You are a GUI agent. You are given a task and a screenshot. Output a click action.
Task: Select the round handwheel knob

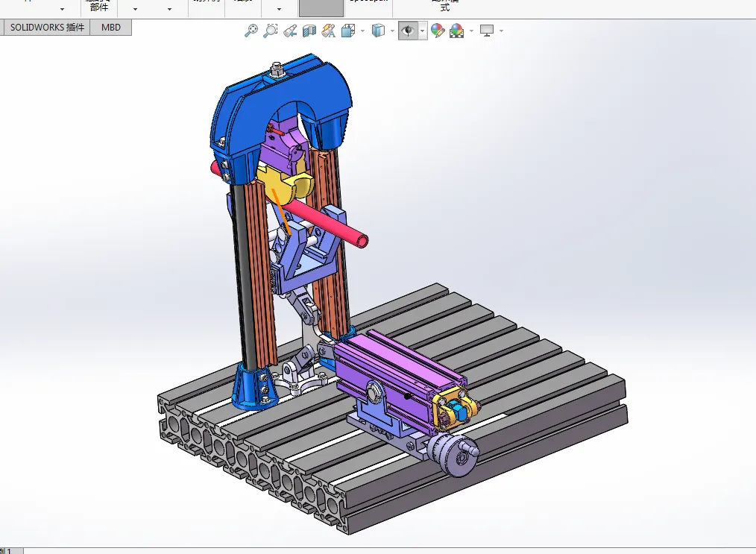tap(453, 454)
